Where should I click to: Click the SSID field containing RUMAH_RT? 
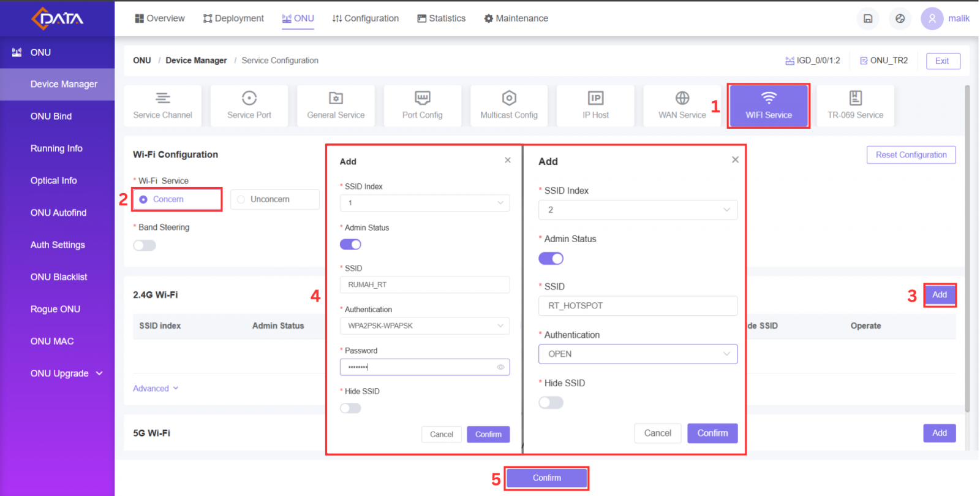[424, 284]
